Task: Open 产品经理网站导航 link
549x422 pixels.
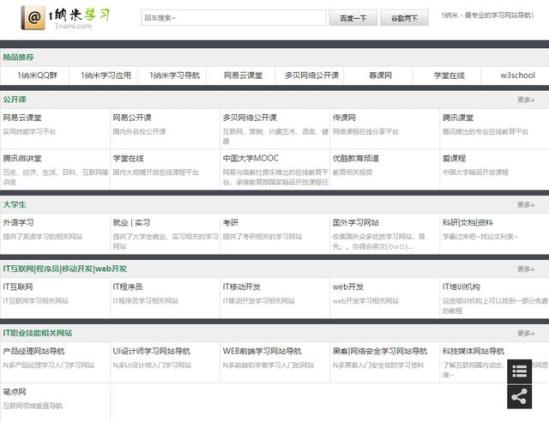Action: click(34, 351)
